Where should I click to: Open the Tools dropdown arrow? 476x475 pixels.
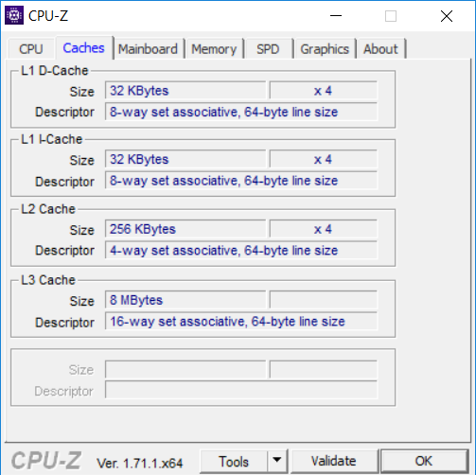click(277, 461)
